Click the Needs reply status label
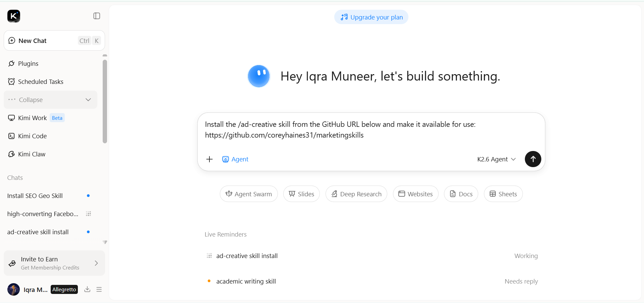Image resolution: width=644 pixels, height=303 pixels. [521, 281]
